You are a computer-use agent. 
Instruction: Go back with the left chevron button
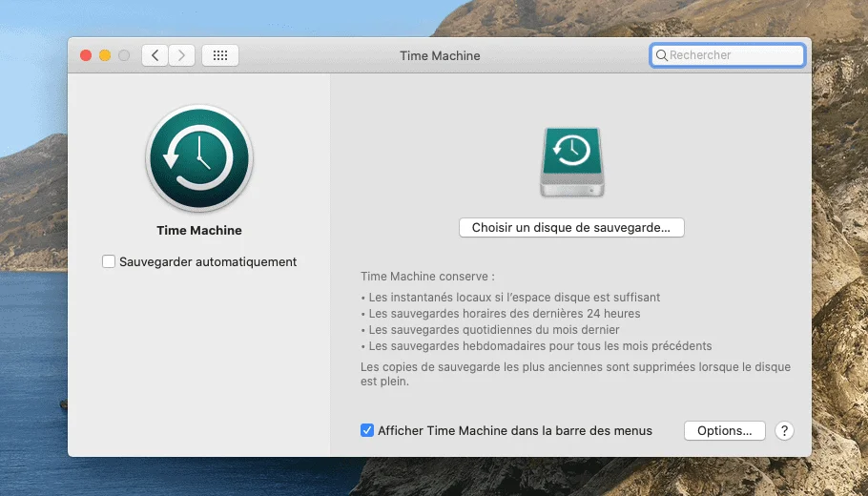(155, 55)
